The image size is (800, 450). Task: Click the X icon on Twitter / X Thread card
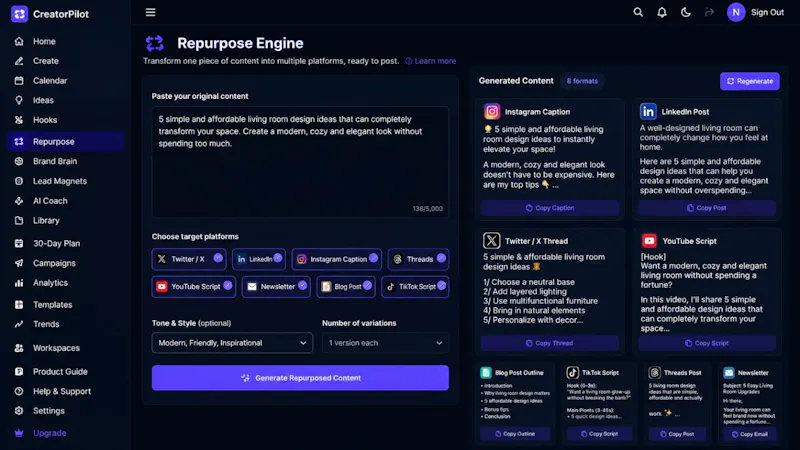(x=492, y=240)
